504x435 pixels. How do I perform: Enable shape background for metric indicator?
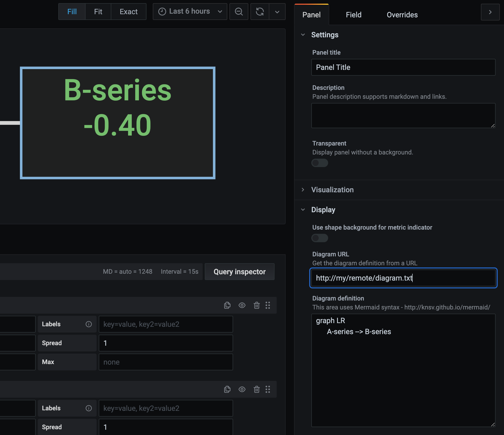pos(319,238)
